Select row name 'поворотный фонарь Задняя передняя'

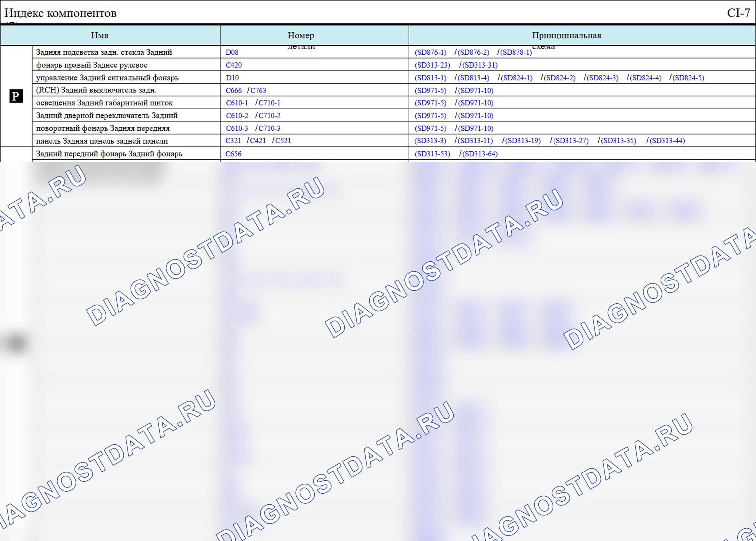coord(103,128)
